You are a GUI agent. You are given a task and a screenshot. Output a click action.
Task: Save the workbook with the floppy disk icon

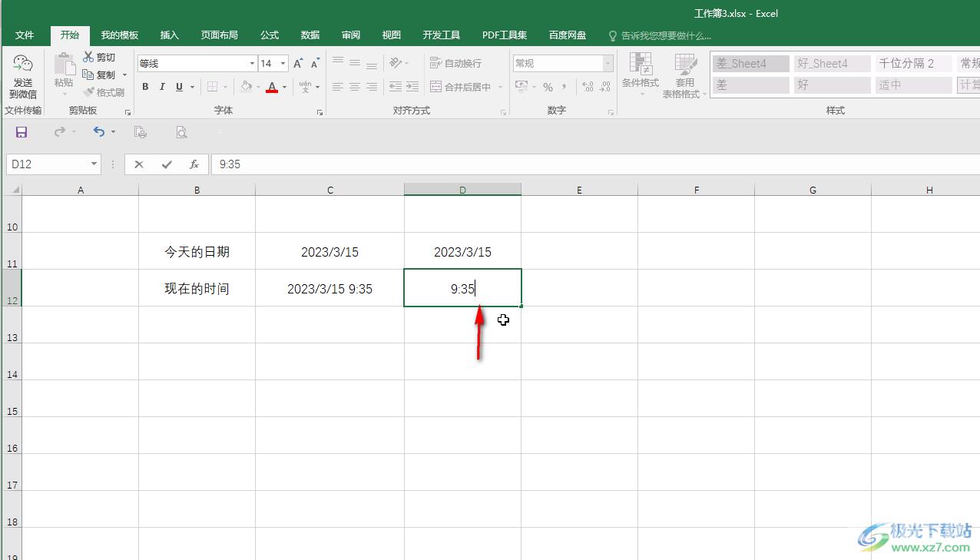pyautogui.click(x=22, y=132)
